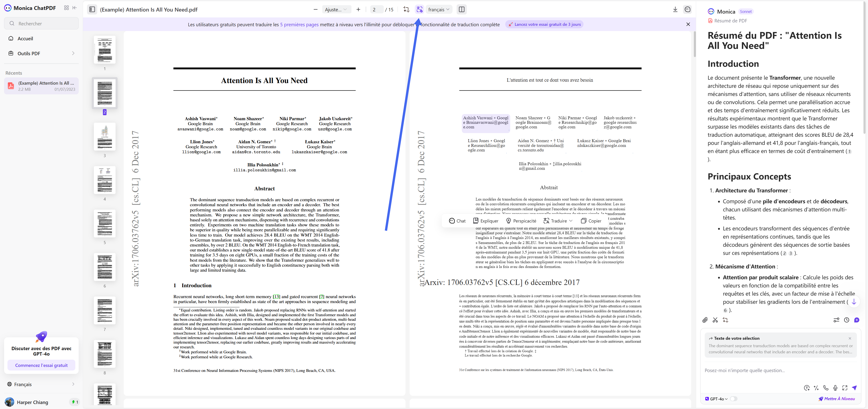Expand the Français interface language menu
This screenshot has width=868, height=409.
point(41,384)
